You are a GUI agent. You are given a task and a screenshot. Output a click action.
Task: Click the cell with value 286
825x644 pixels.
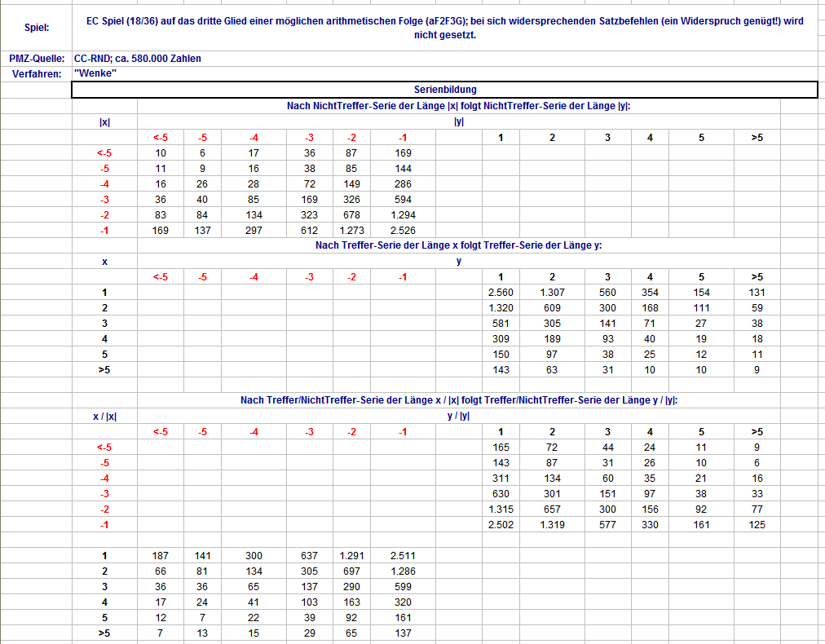(x=403, y=184)
